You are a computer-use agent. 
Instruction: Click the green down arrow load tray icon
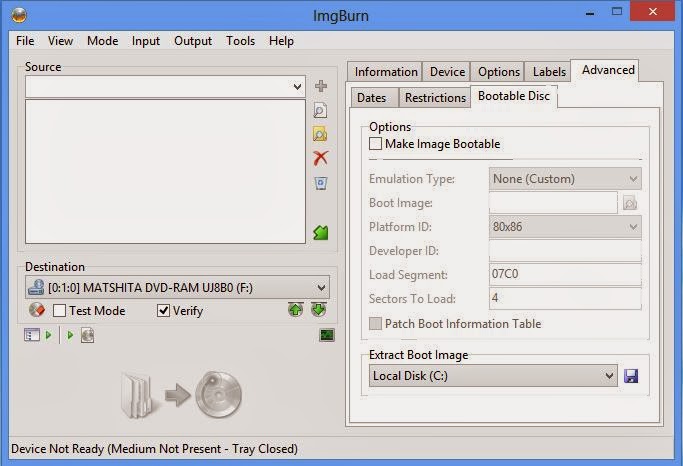tap(318, 310)
